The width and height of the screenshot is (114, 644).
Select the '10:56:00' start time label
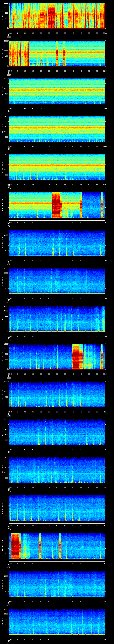click(9, 298)
